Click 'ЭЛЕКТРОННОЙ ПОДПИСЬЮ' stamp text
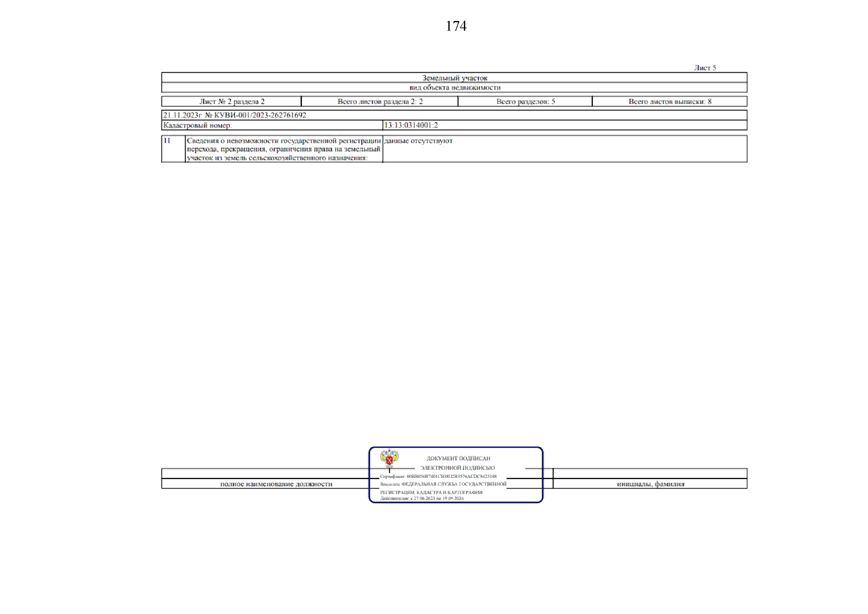This screenshot has height=614, width=868. [458, 468]
